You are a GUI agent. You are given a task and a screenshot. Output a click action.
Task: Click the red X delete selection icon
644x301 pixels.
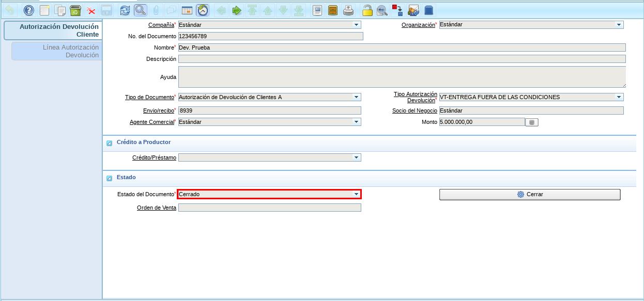tap(91, 10)
